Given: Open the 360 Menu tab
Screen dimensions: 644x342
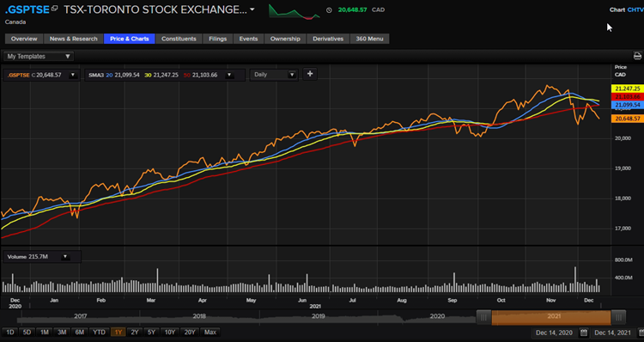Looking at the screenshot, I should 369,39.
